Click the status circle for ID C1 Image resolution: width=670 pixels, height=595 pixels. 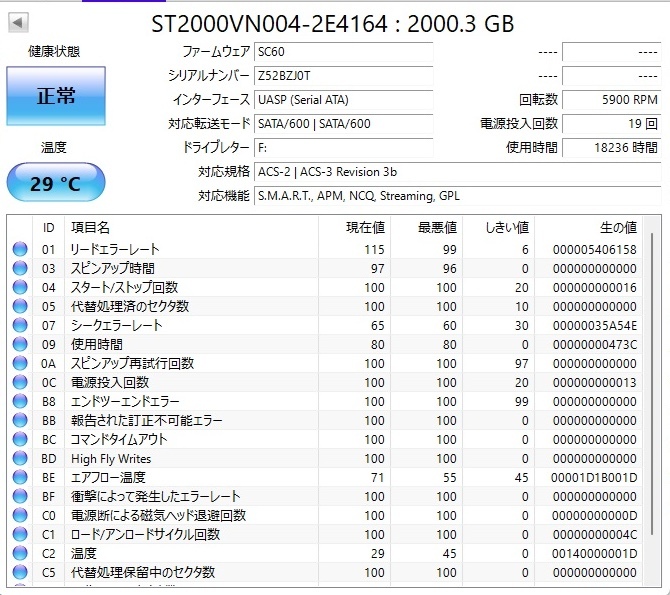pos(20,534)
